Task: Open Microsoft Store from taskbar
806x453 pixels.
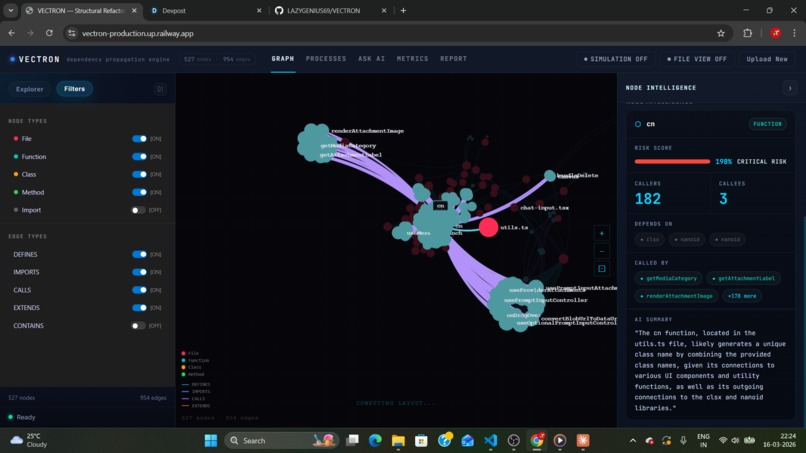Action: point(422,441)
